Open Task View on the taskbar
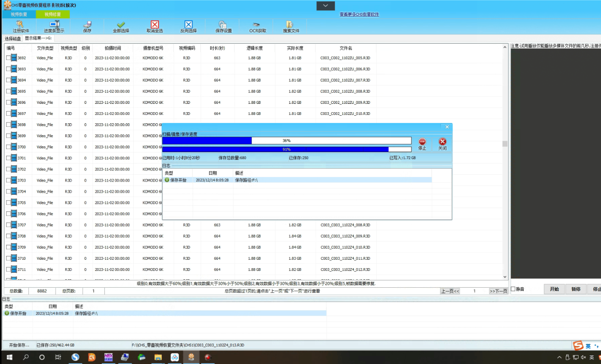Viewport: 601px width, 364px height. (58, 357)
